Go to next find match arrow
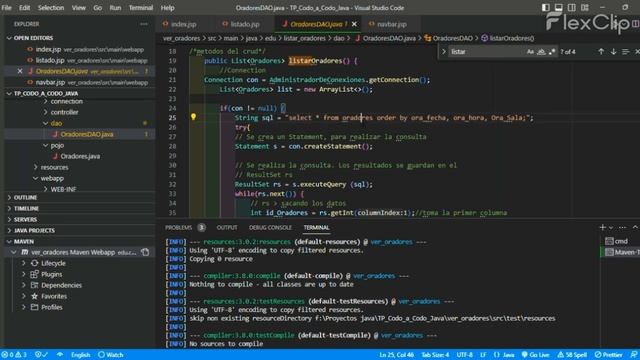640x360 pixels. [x=613, y=51]
